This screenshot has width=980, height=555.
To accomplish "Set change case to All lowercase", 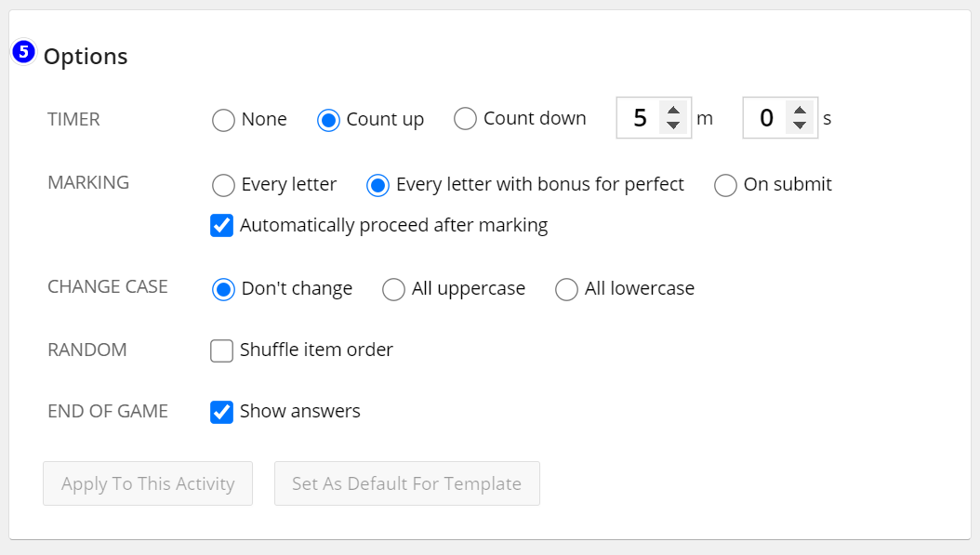I will [x=566, y=290].
